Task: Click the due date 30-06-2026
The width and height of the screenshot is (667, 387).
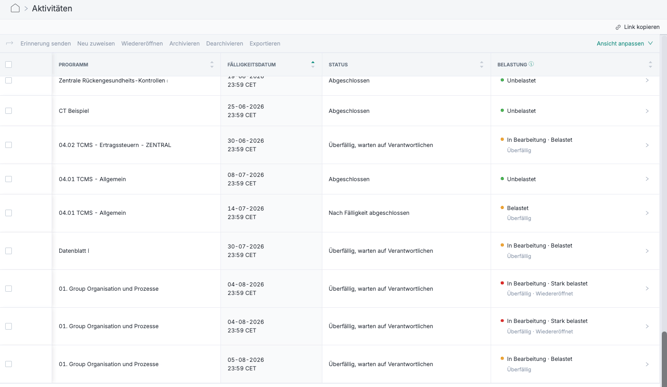Action: tap(246, 141)
